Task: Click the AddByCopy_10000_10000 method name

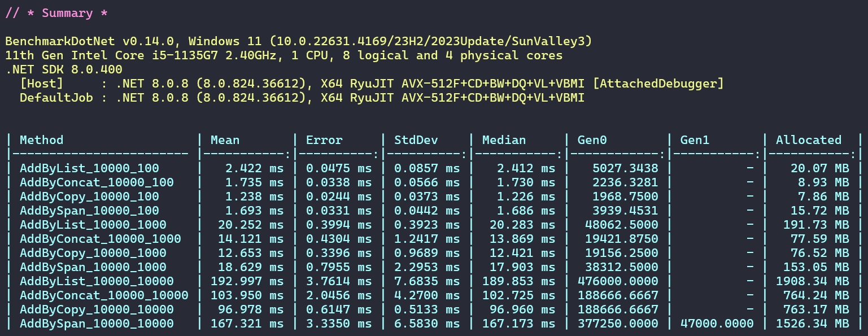Action: 97,309
